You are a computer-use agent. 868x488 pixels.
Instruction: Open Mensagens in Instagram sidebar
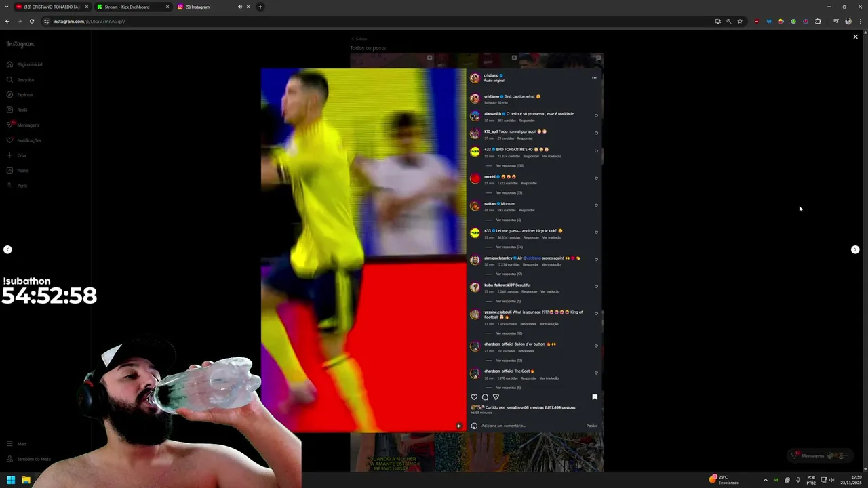click(23, 125)
